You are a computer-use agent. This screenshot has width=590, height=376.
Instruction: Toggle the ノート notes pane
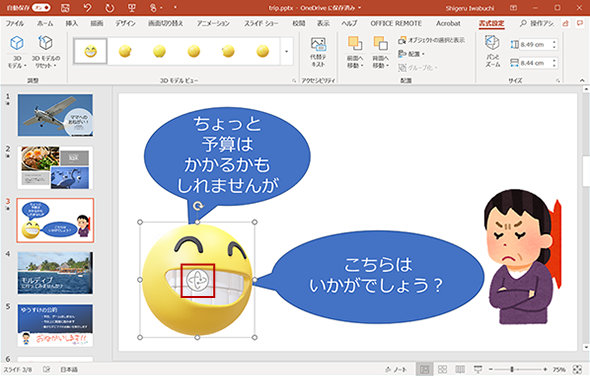(x=396, y=370)
